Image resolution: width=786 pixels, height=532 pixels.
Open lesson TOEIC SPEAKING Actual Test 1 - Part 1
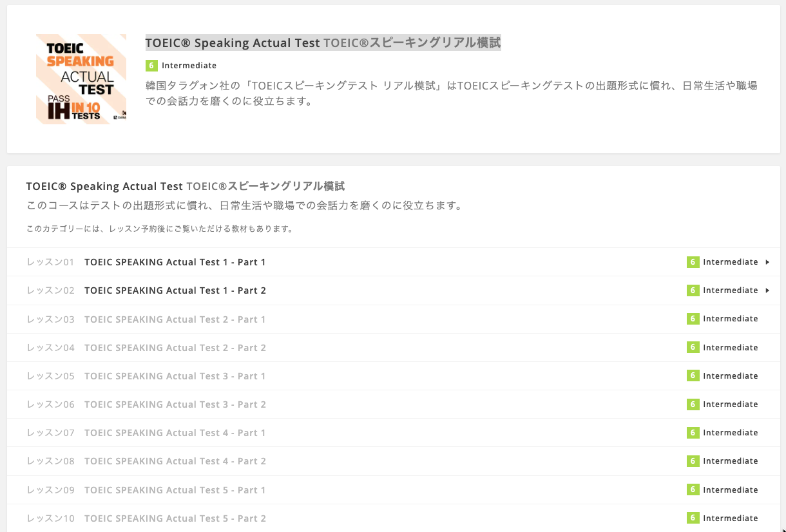[175, 262]
